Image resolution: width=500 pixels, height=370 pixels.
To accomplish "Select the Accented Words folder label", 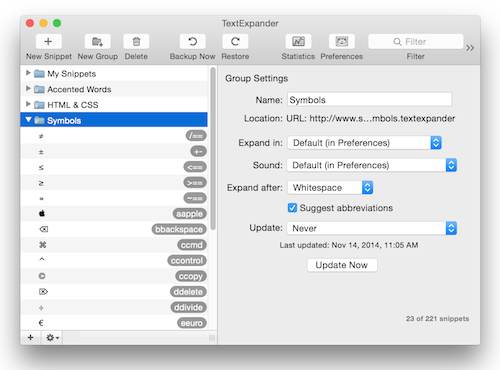I will click(x=79, y=89).
